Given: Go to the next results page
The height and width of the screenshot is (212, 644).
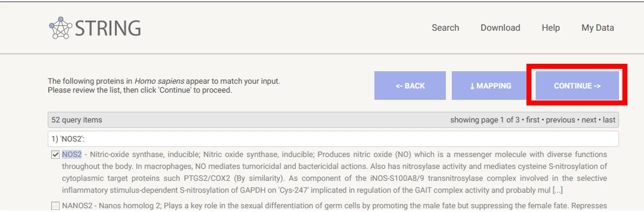Looking at the screenshot, I should click(x=589, y=120).
